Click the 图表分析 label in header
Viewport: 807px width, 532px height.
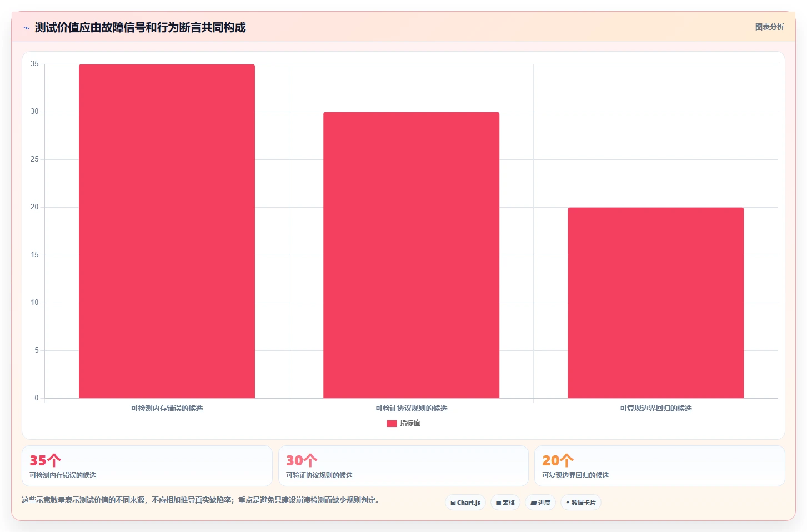[769, 27]
